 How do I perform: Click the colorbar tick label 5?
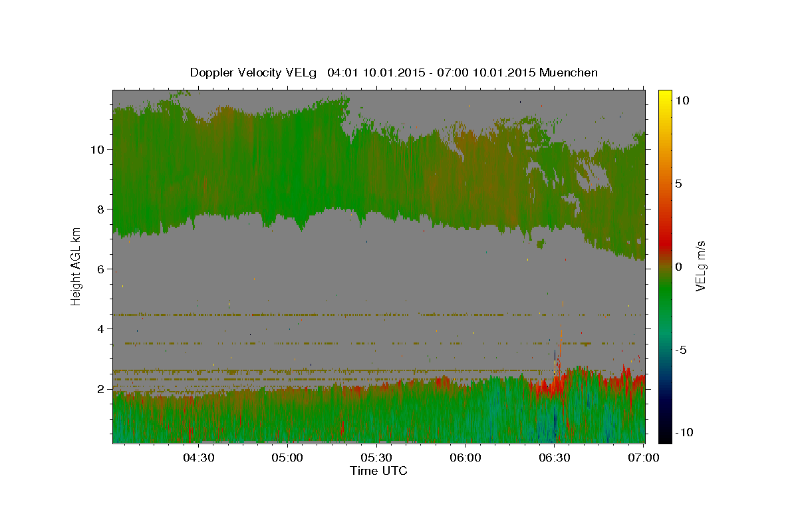[678, 184]
